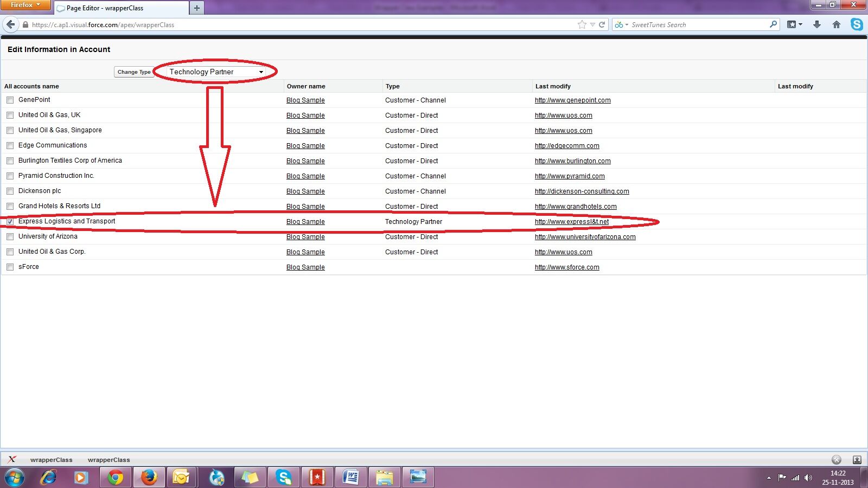
Task: Check the GenePoint account checkbox
Action: pyautogui.click(x=10, y=100)
